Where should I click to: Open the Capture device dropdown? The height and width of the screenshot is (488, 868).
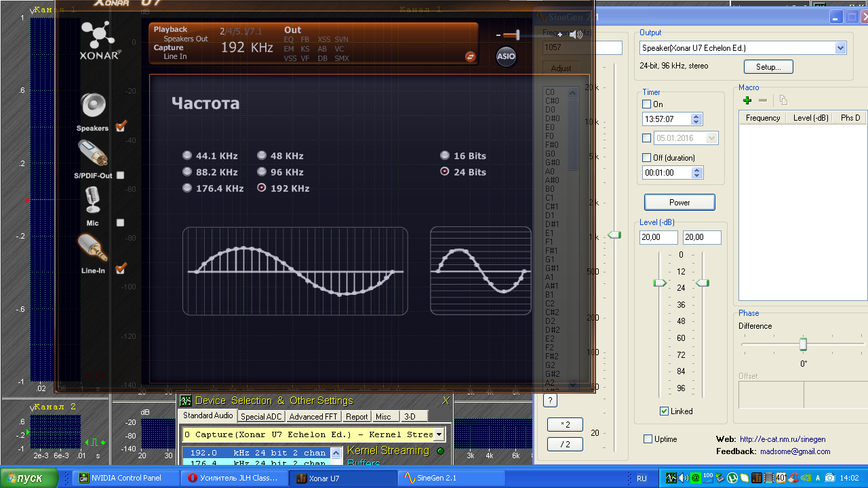[439, 434]
